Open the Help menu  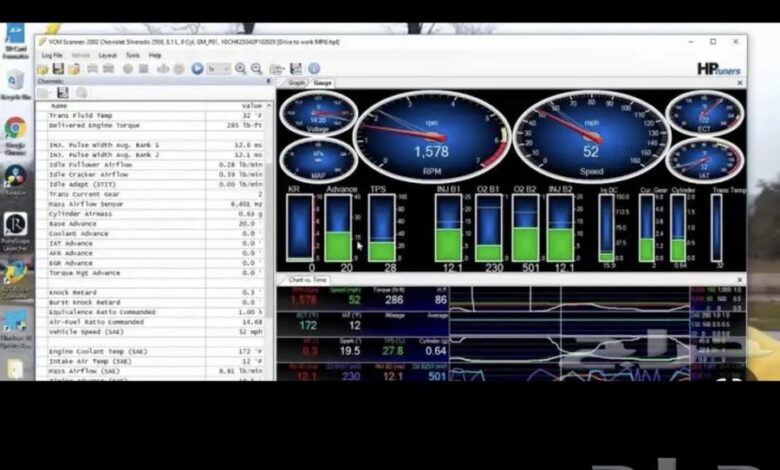click(155, 56)
